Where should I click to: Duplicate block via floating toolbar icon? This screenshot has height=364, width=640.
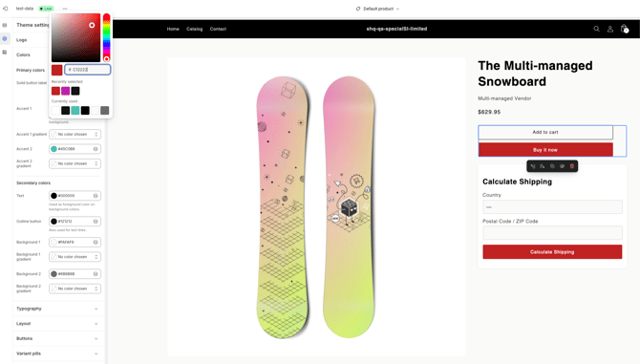552,166
